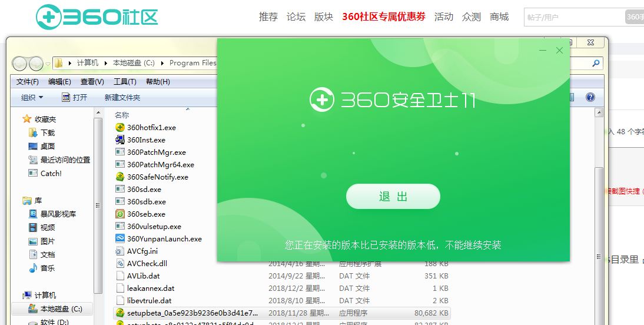The image size is (644, 325).
Task: Close the 360安全卫士 installer dialog
Action: click(x=559, y=51)
